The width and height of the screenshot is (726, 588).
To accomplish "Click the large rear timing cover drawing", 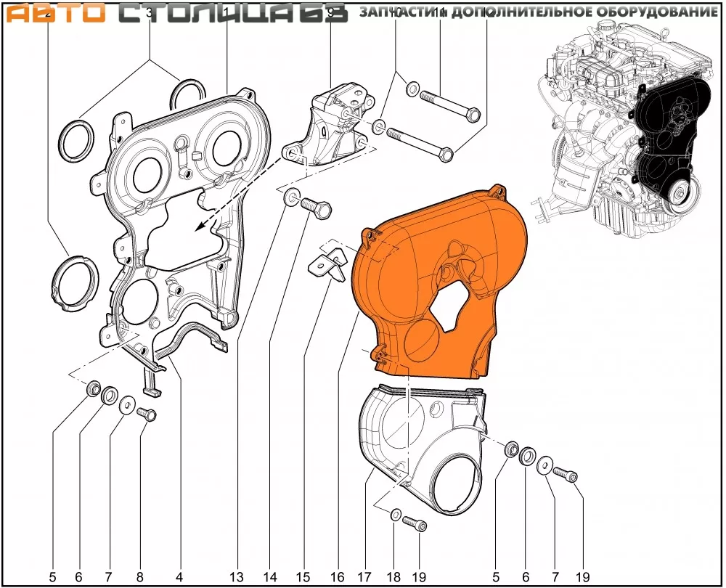I will click(x=181, y=218).
